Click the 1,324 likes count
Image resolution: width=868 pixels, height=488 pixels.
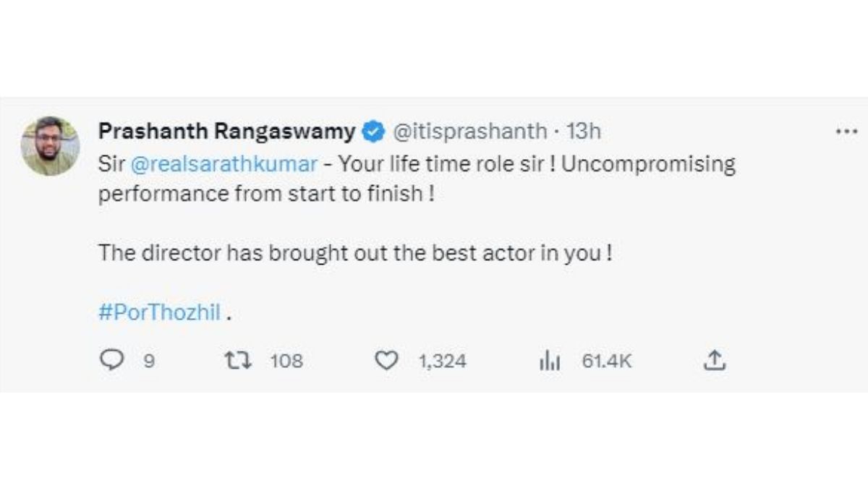coord(442,360)
